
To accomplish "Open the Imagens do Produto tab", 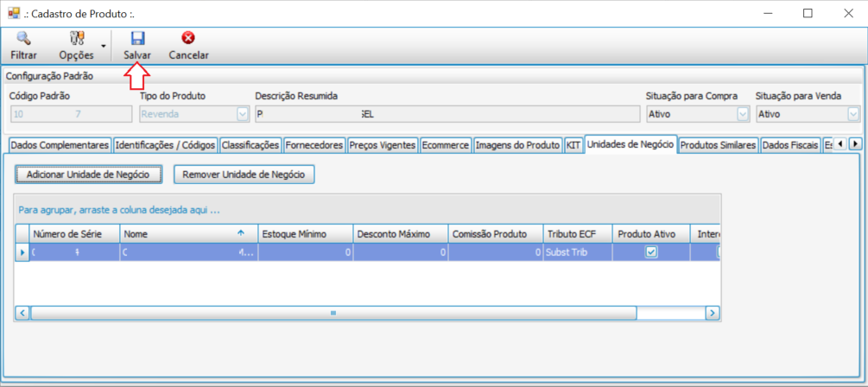I will 517,146.
